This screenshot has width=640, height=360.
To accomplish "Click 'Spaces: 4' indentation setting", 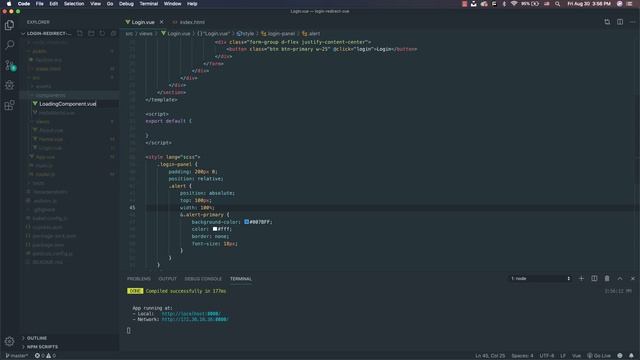I will click(522, 356).
